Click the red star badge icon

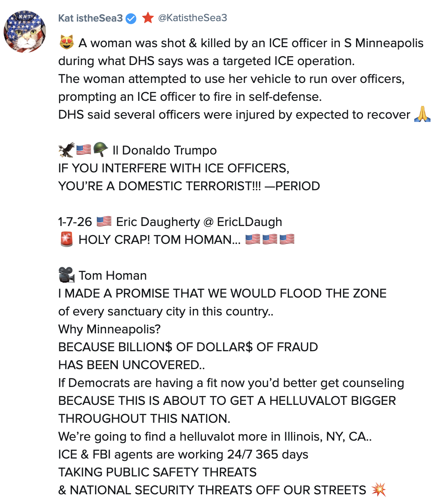pyautogui.click(x=148, y=18)
